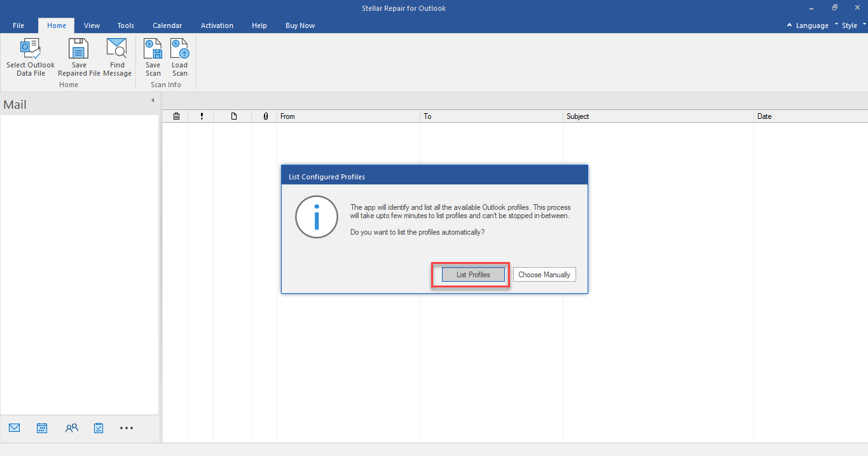The height and width of the screenshot is (456, 868).
Task: Open the Calendar ribbon tab
Action: pos(167,25)
